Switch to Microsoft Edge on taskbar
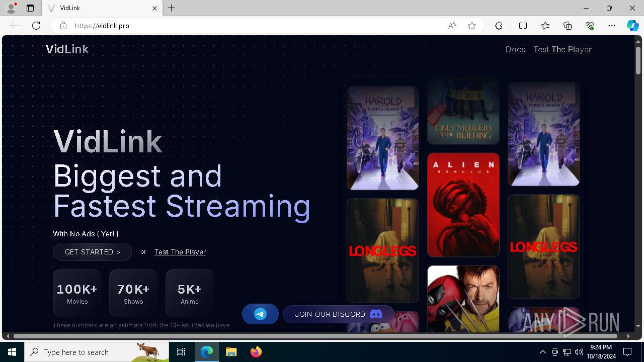644x362 pixels. (207, 352)
